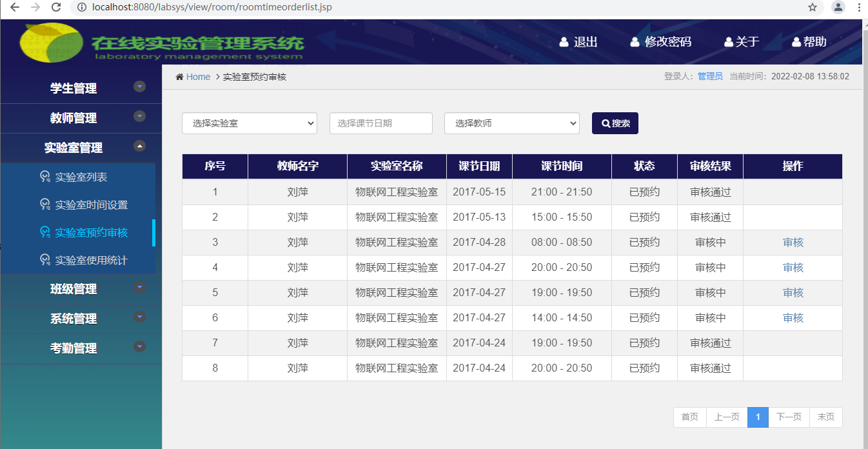This screenshot has height=449, width=868.
Task: Click the icon next to 实验室列表
Action: pos(45,177)
